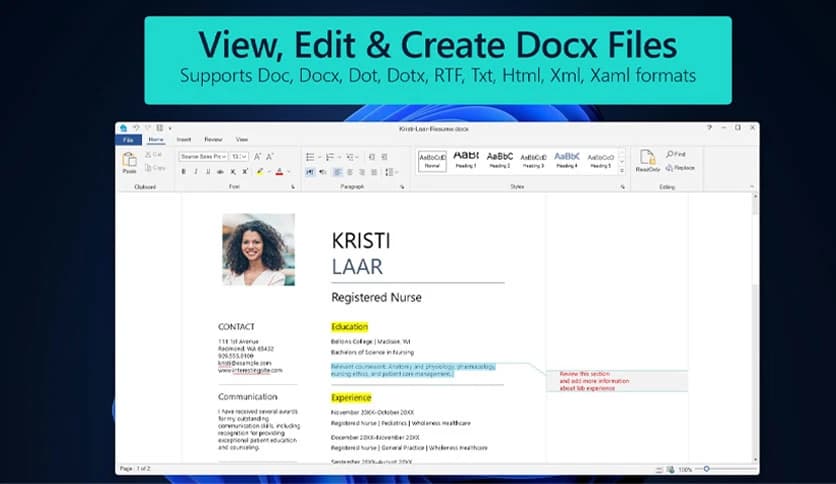Click the Shrink Font icon
This screenshot has width=836, height=484.
[270, 156]
